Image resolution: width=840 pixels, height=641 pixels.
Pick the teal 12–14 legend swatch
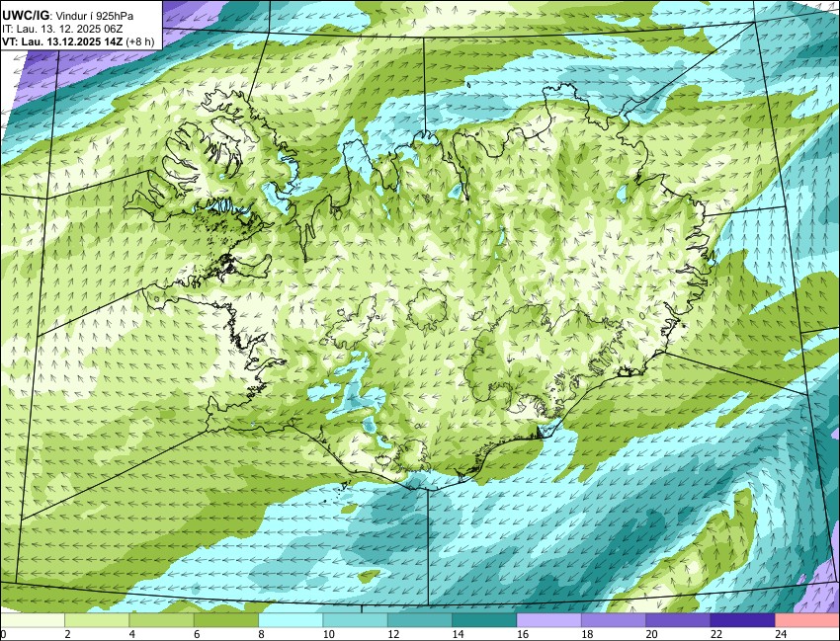pos(420,620)
